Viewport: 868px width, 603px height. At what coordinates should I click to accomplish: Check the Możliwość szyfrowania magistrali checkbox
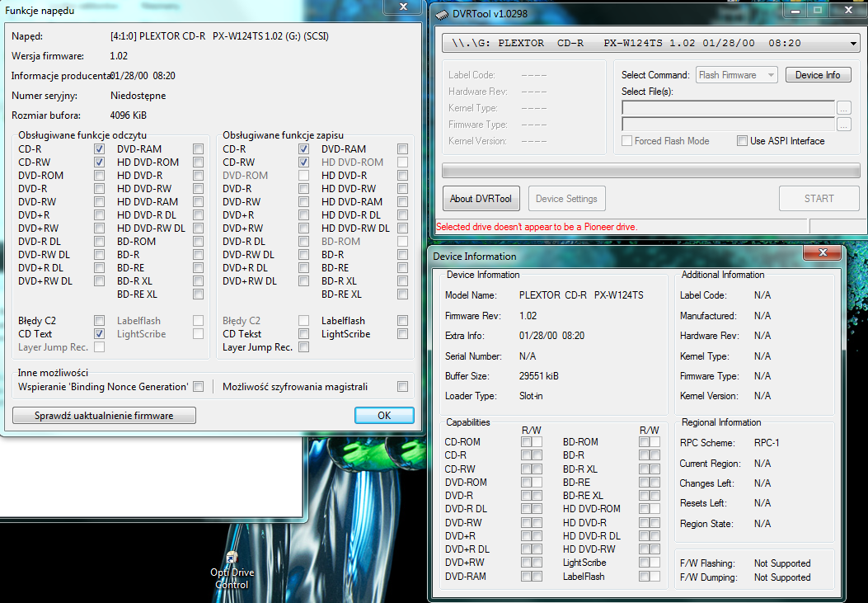pos(402,387)
